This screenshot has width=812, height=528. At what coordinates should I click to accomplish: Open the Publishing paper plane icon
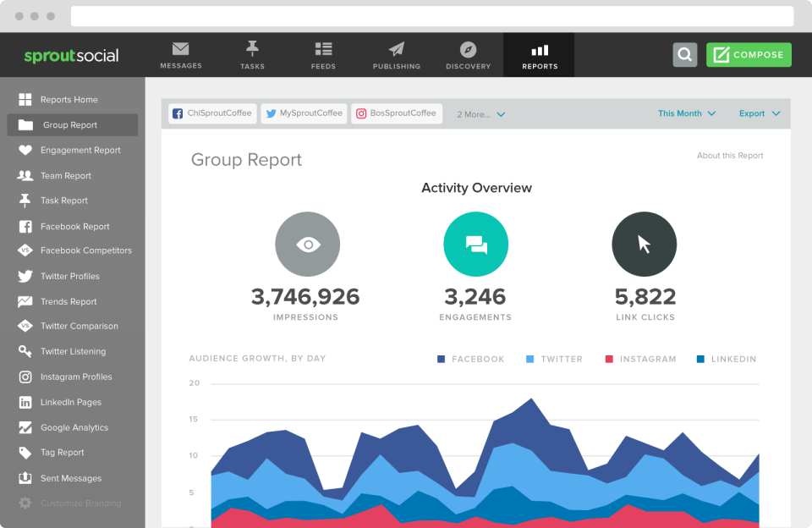click(x=397, y=49)
